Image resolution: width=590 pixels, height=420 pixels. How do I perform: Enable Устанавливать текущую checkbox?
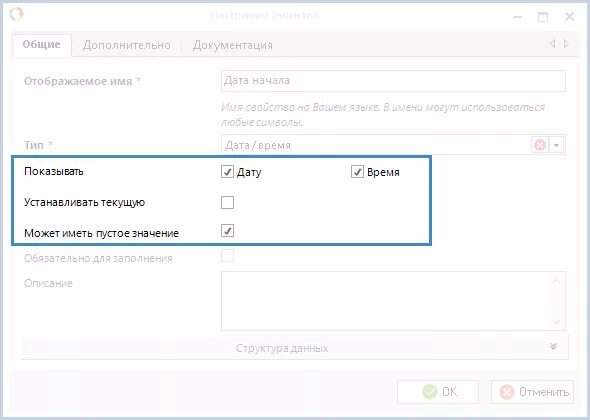point(227,202)
